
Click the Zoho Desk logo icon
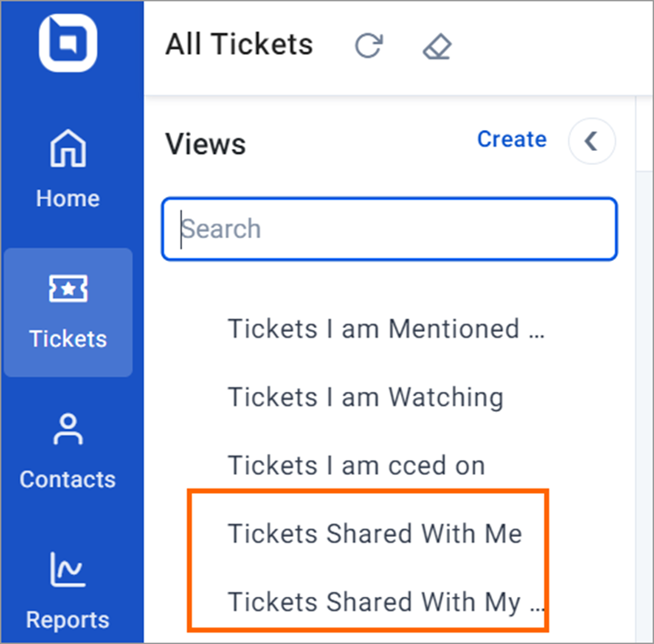(x=68, y=43)
